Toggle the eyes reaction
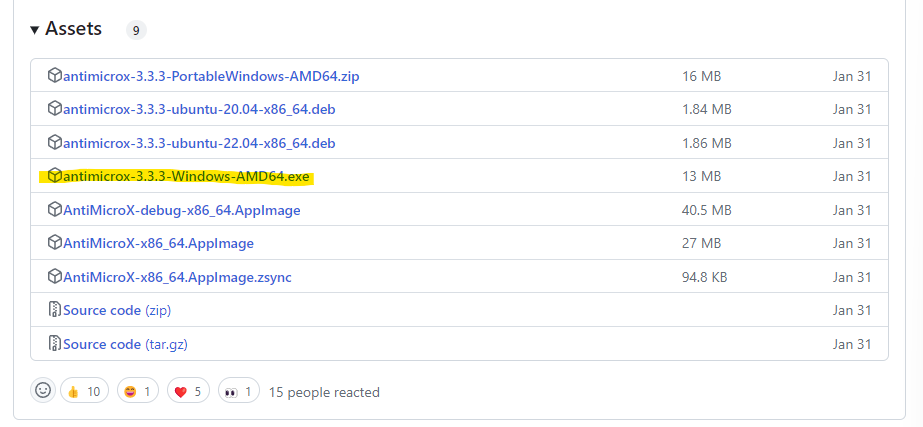923x427 pixels. tap(238, 391)
